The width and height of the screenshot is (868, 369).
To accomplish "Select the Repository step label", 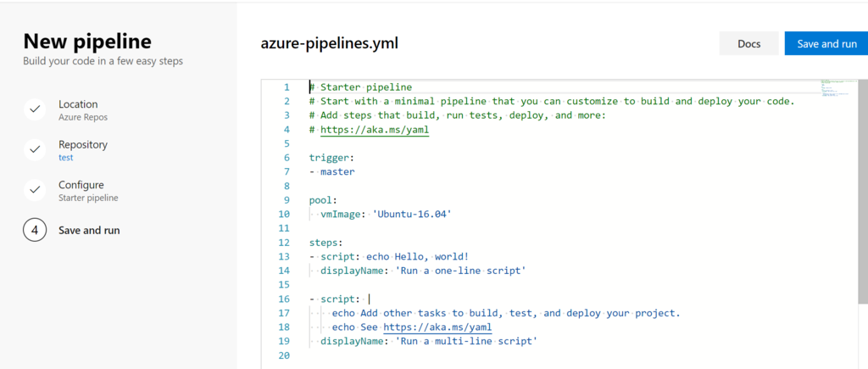I will point(83,145).
